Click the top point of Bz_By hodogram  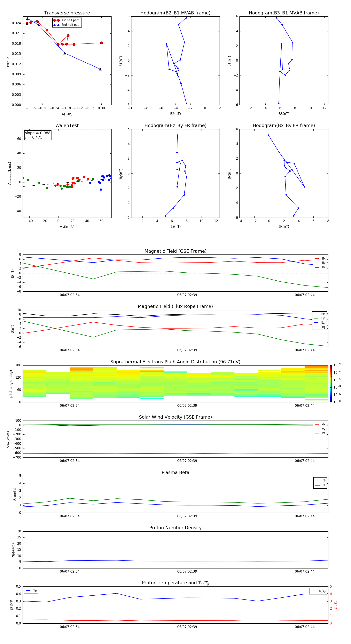coord(177,135)
